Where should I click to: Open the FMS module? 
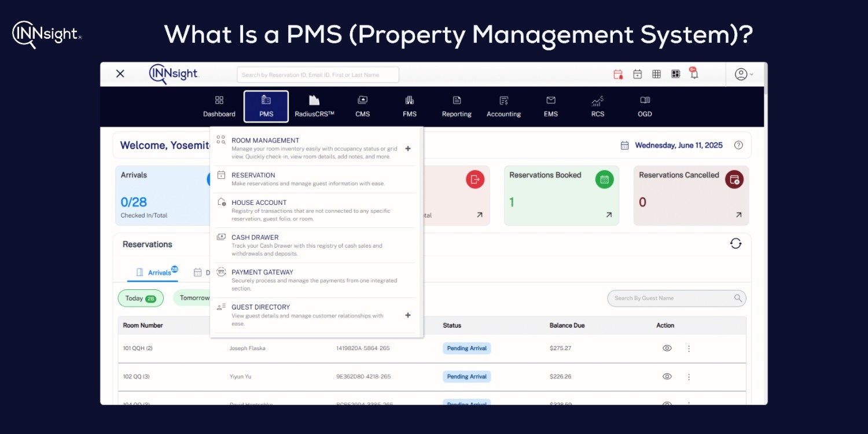click(x=410, y=106)
